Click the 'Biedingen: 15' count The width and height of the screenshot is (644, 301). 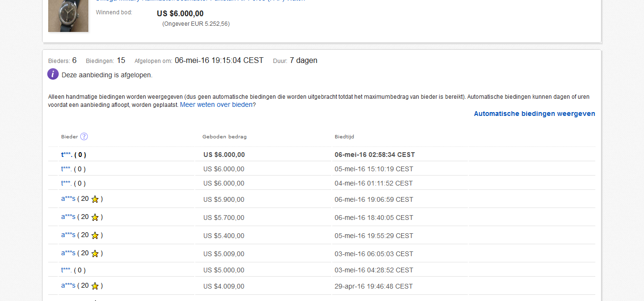106,61
